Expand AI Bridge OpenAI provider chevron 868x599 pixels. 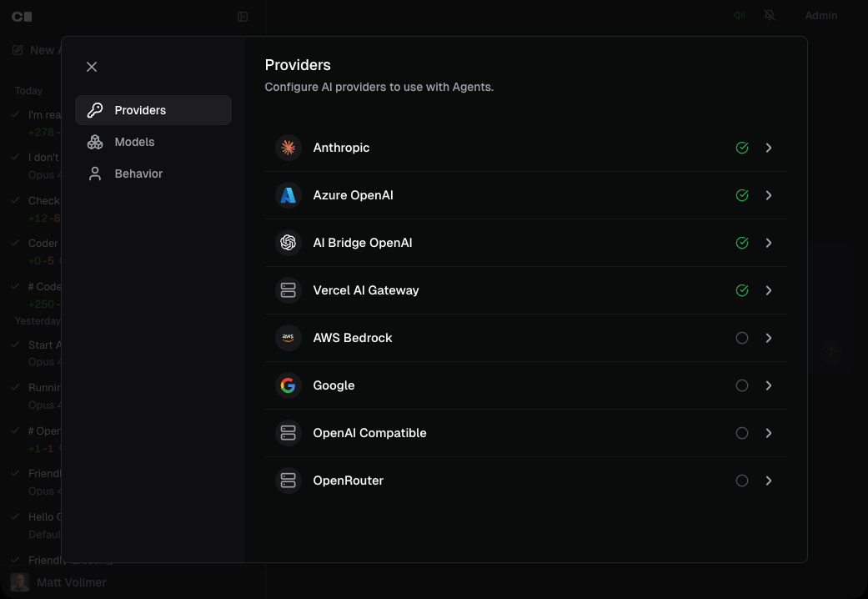(x=769, y=243)
